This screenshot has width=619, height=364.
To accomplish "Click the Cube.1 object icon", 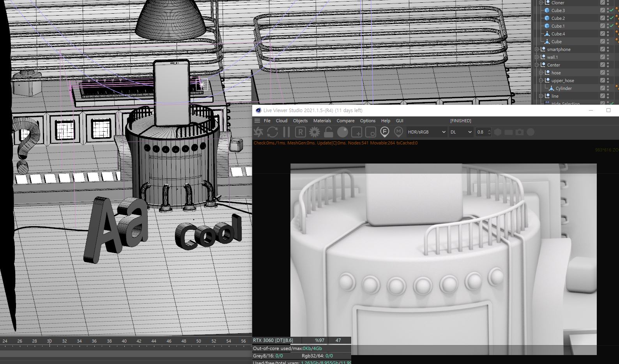I will pyautogui.click(x=547, y=26).
